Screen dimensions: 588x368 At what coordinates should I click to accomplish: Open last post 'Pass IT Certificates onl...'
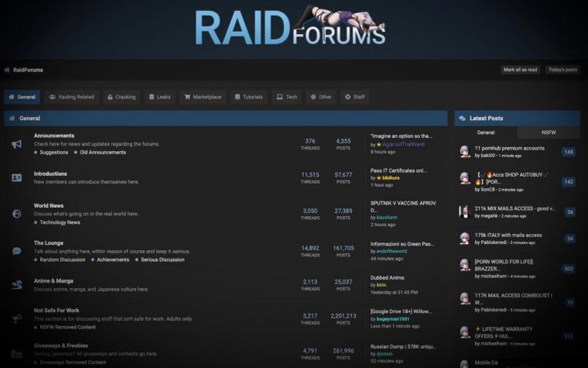tap(398, 170)
